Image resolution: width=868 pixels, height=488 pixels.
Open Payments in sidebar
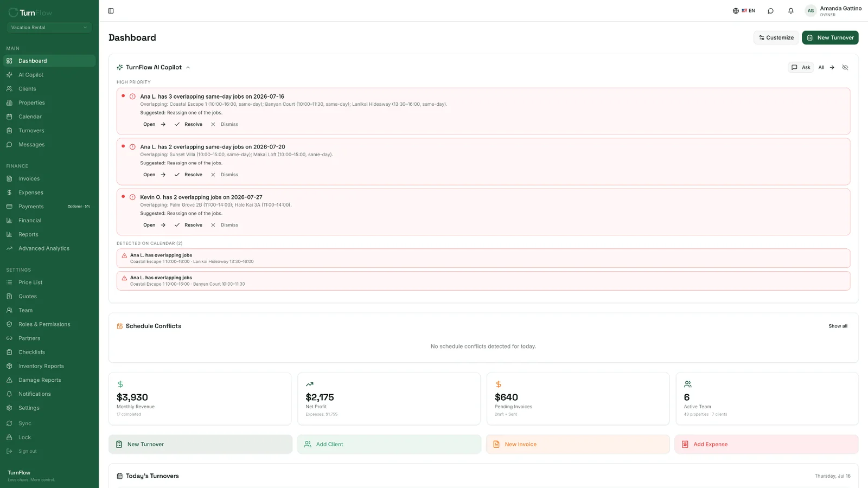pos(49,207)
